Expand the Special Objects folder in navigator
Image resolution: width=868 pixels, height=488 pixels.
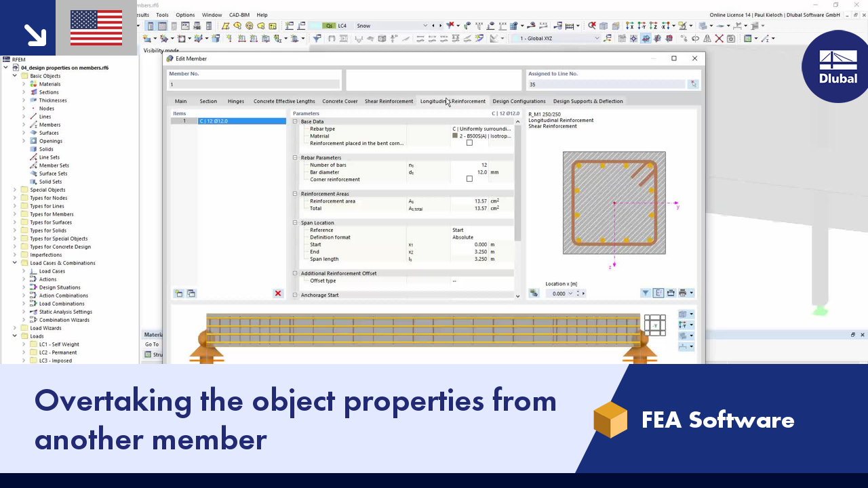15,190
